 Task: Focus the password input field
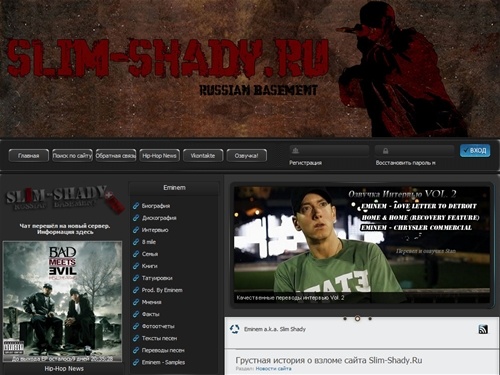click(x=415, y=151)
